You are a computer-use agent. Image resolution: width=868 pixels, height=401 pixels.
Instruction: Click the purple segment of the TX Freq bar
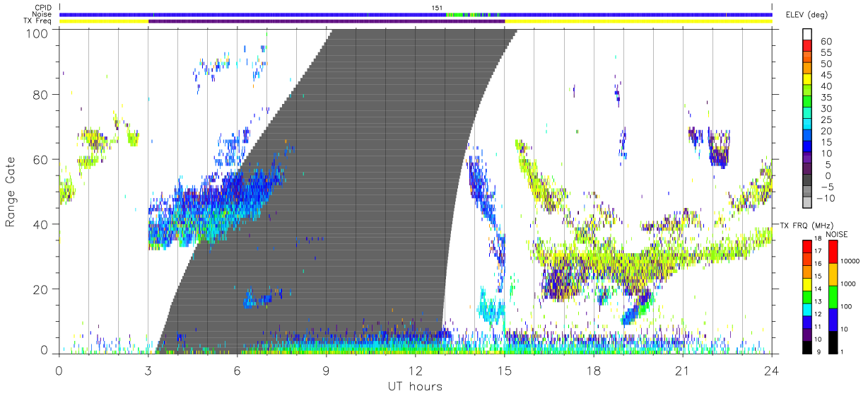click(x=326, y=21)
